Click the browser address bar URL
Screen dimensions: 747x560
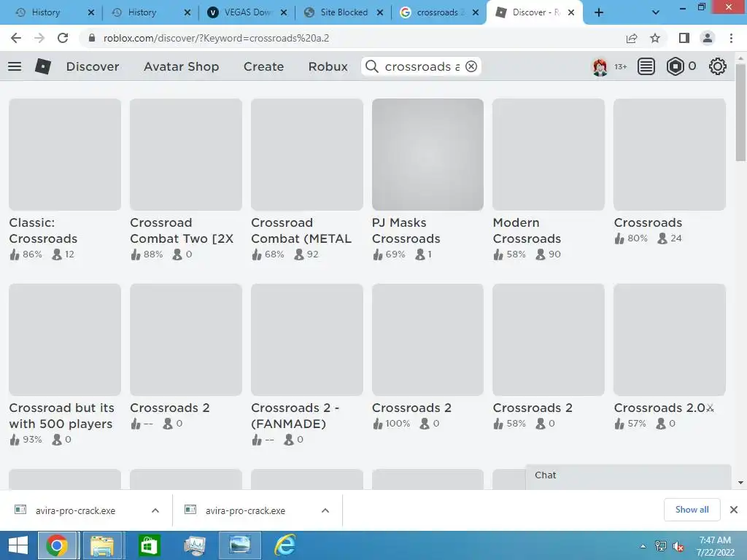click(216, 38)
